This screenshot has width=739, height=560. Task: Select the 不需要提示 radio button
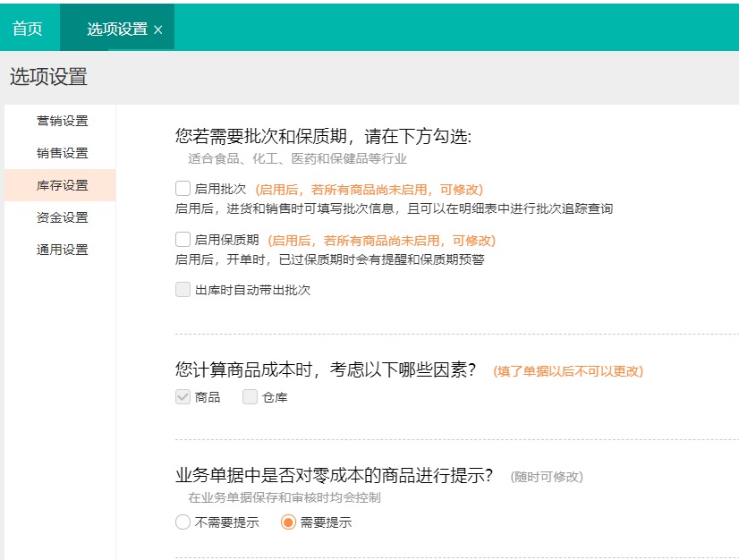coord(183,522)
